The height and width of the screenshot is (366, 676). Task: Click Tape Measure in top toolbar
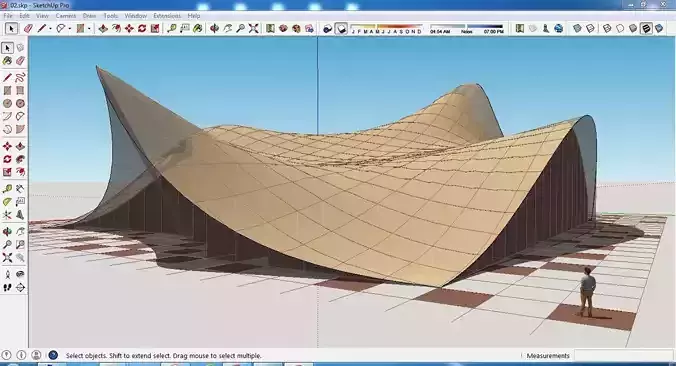click(172, 28)
